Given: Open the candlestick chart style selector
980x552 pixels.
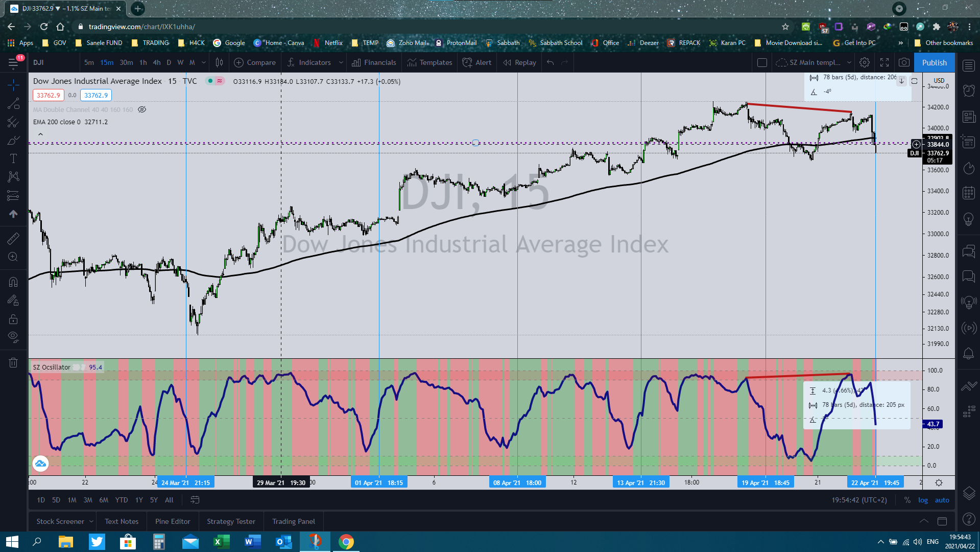Looking at the screenshot, I should pos(219,62).
